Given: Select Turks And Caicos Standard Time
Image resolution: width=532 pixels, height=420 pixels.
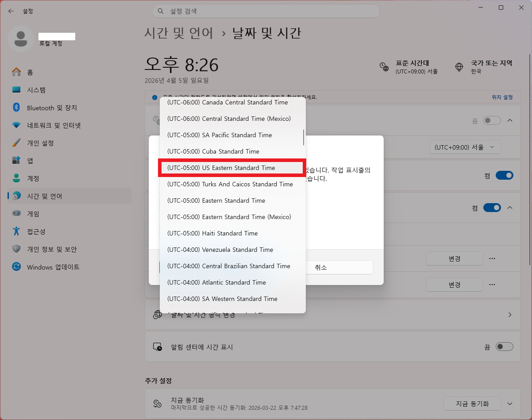Looking at the screenshot, I should 232,184.
